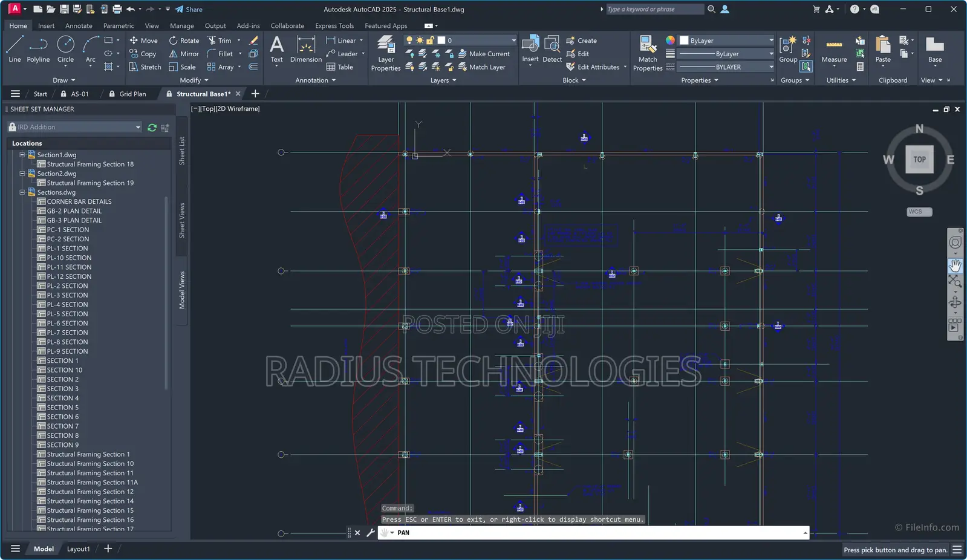Select the Text annotation tool
Image resolution: width=967 pixels, height=560 pixels.
[x=276, y=48]
